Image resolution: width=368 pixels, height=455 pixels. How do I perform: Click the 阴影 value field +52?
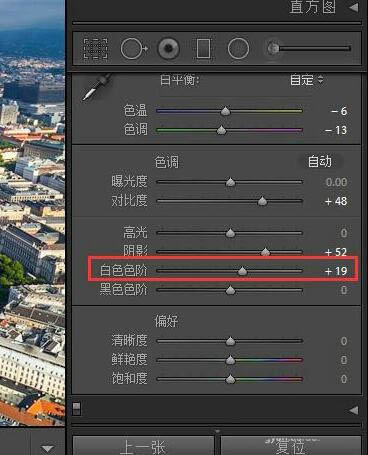tap(336, 252)
